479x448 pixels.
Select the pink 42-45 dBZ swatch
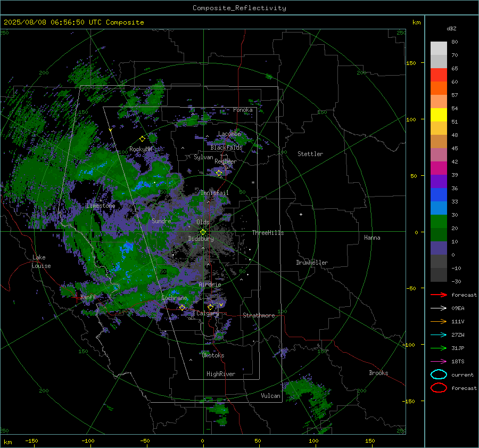coord(439,154)
